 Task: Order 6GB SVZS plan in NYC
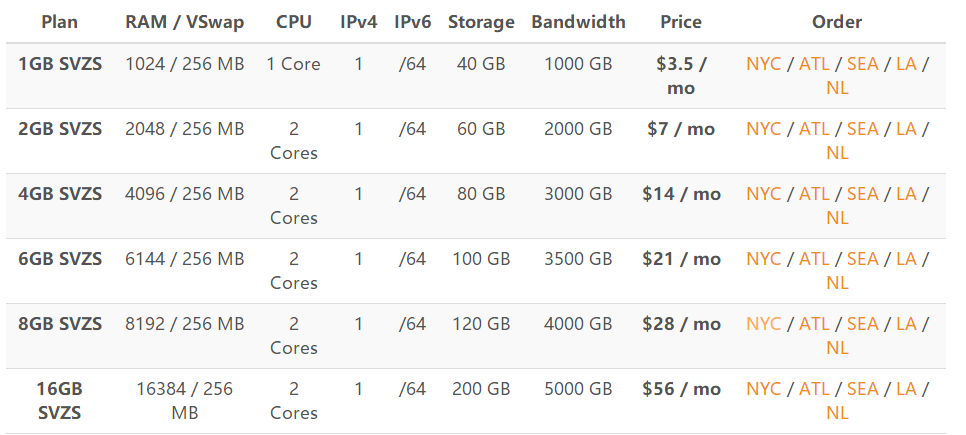[x=764, y=259]
